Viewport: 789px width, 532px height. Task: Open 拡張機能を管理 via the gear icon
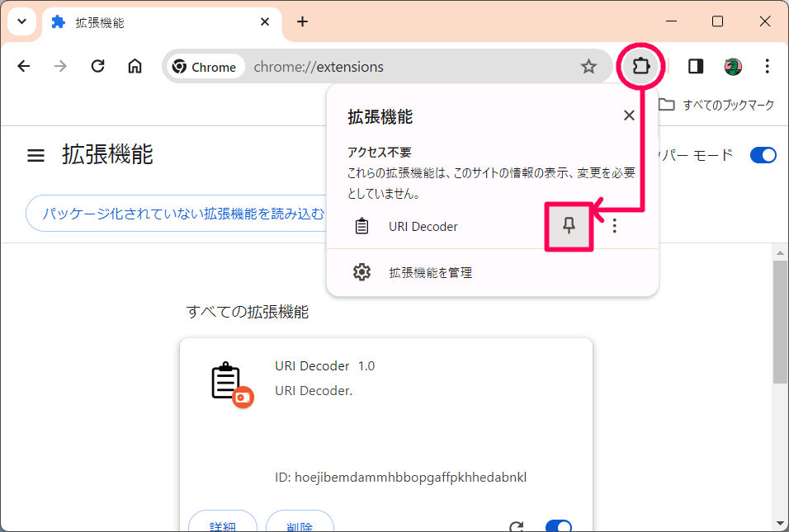pyautogui.click(x=361, y=272)
